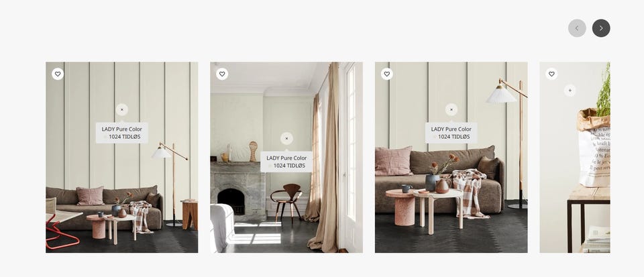
Task: Open LADY Pure Color label in third image
Action: tap(451, 129)
